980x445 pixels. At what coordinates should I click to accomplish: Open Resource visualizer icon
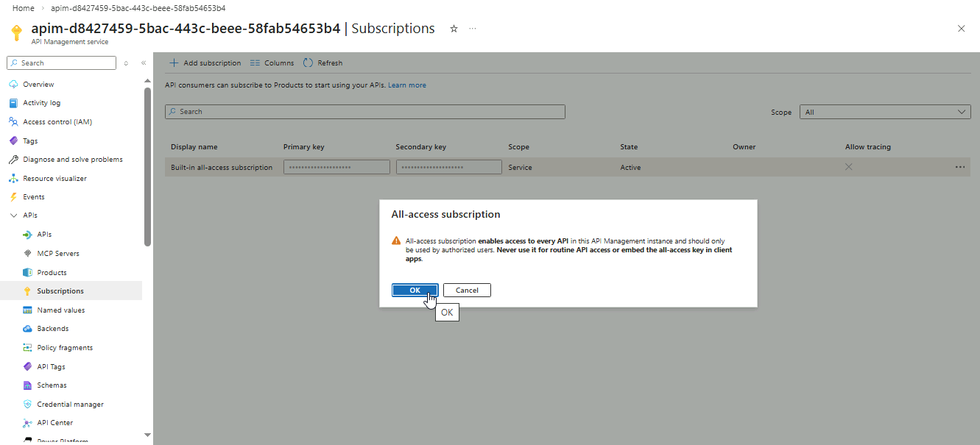tap(13, 178)
